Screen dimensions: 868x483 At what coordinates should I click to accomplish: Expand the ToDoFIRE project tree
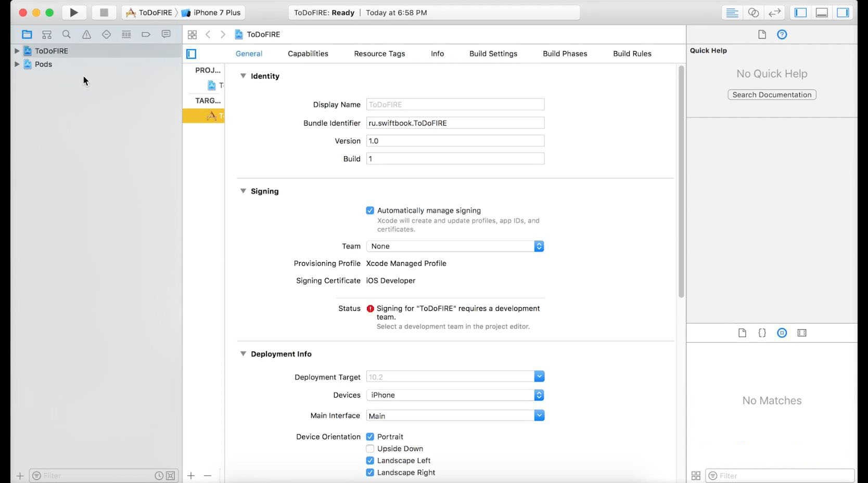click(17, 51)
